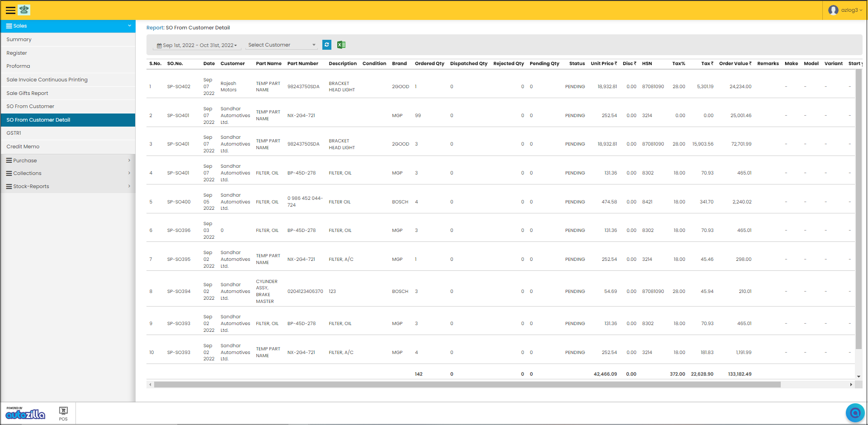Click the Description column header
Image resolution: width=868 pixels, height=425 pixels.
343,64
